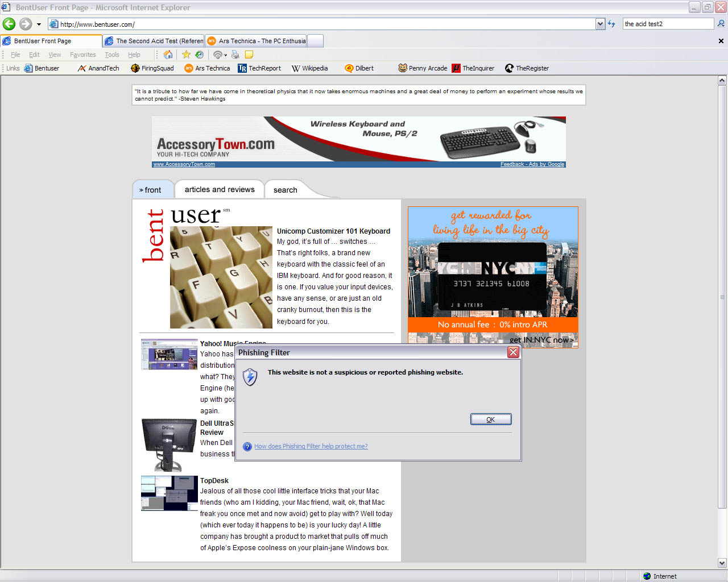728x582 pixels.
Task: Click the green Back navigation button
Action: pos(9,24)
